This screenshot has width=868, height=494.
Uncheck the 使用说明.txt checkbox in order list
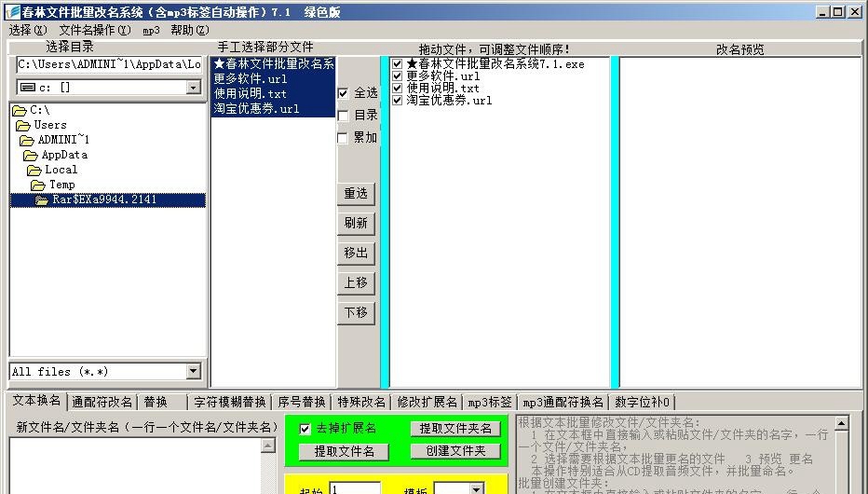tap(397, 88)
